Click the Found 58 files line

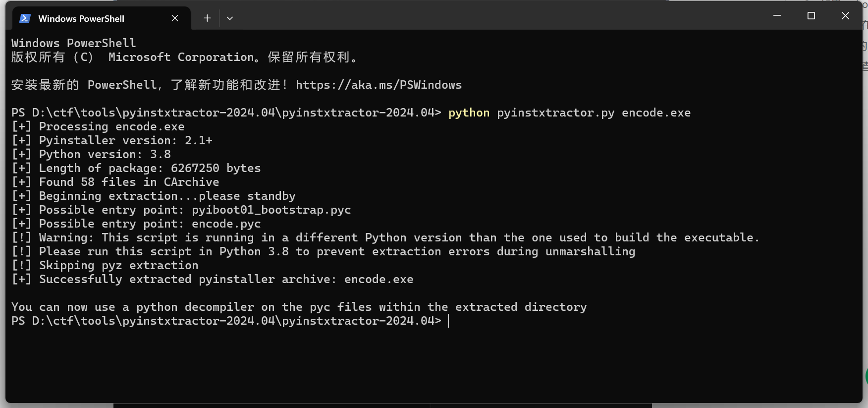[x=115, y=182]
